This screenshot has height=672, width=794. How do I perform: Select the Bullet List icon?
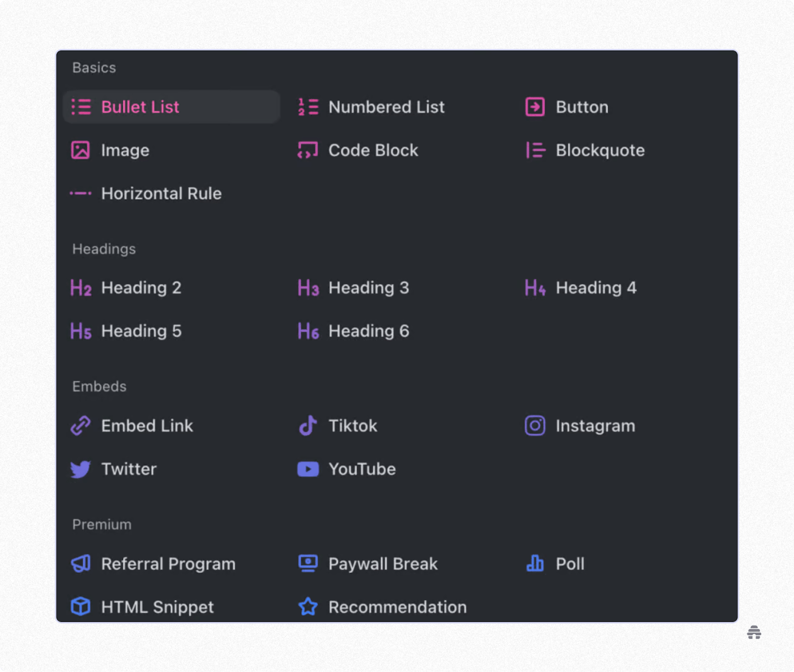[81, 107]
